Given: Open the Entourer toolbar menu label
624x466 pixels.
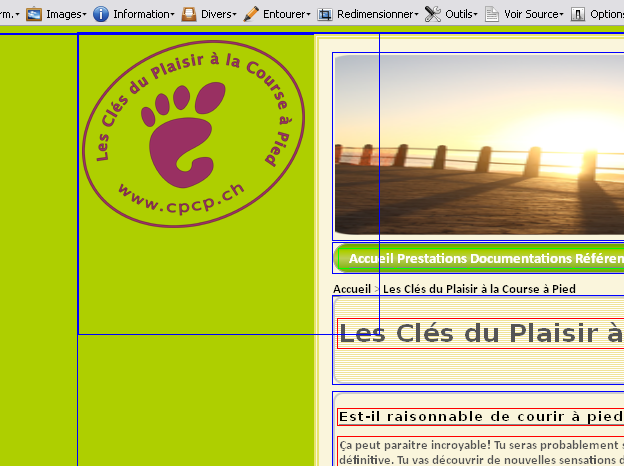Looking at the screenshot, I should (x=284, y=14).
